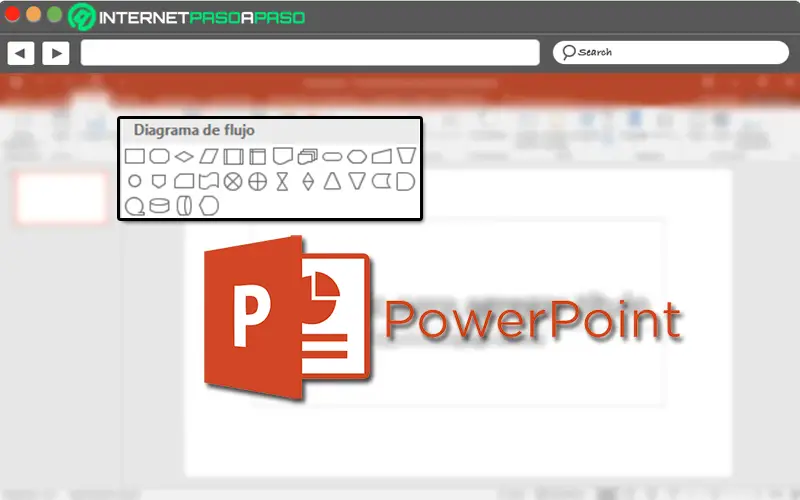Select the Delay D-shaped flowchart shape
800x500 pixels.
pyautogui.click(x=406, y=181)
